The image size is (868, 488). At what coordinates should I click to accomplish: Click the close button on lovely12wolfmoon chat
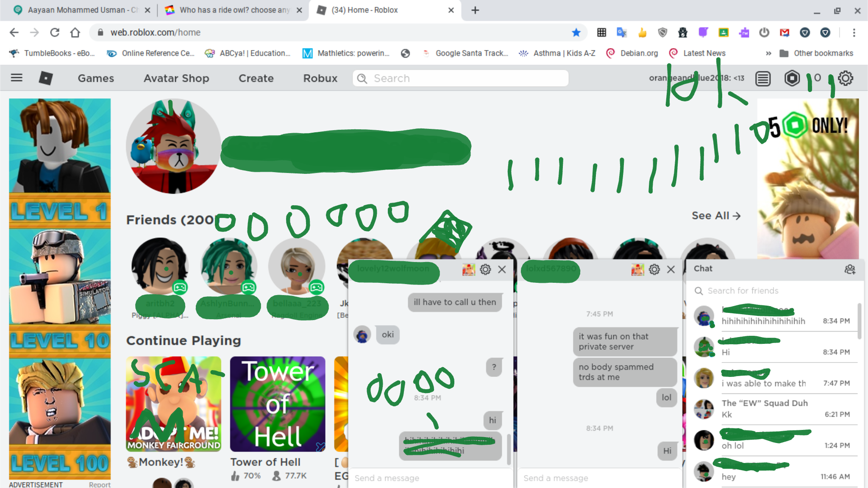pos(504,268)
